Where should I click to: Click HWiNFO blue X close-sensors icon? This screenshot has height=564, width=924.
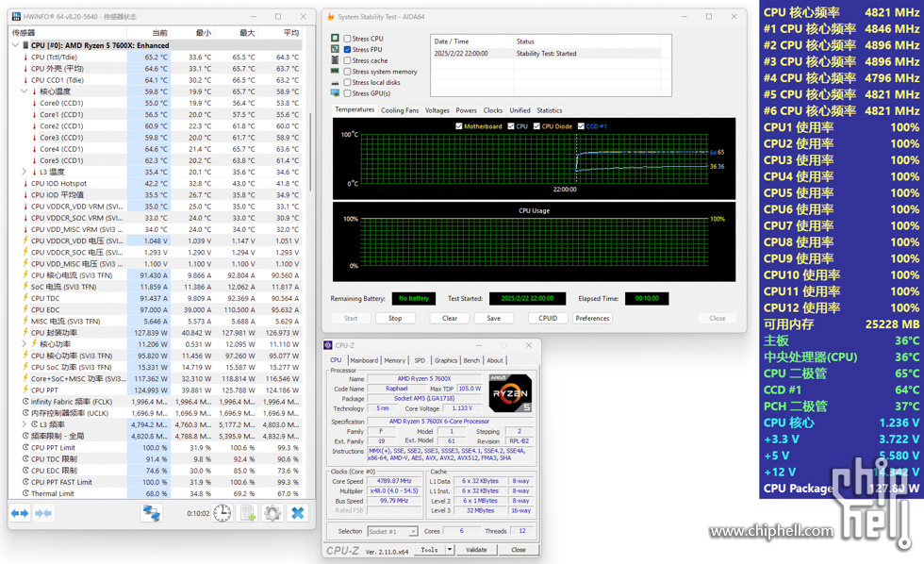click(x=298, y=513)
